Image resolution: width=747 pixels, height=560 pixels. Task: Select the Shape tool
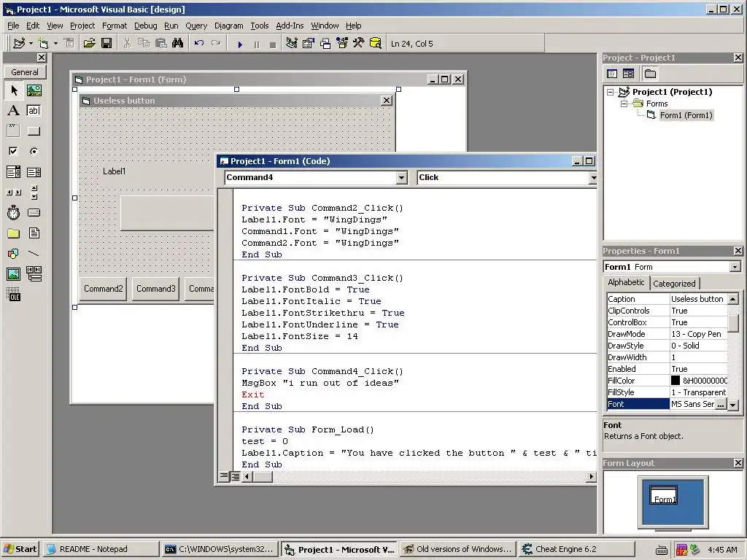click(x=13, y=254)
